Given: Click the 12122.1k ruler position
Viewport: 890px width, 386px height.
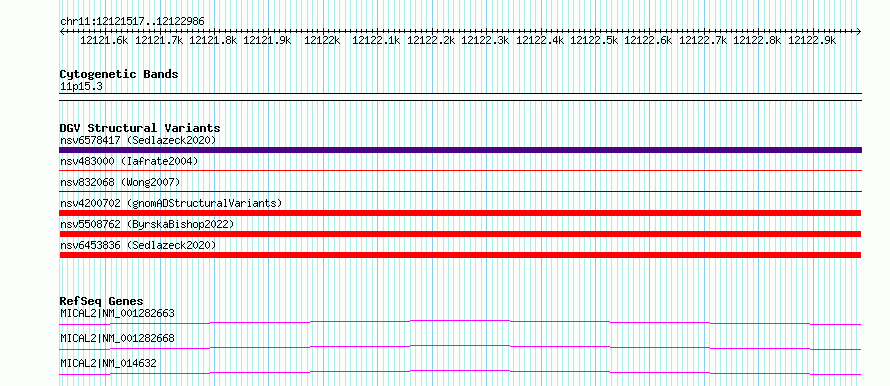Looking at the screenshot, I should pyautogui.click(x=376, y=40).
